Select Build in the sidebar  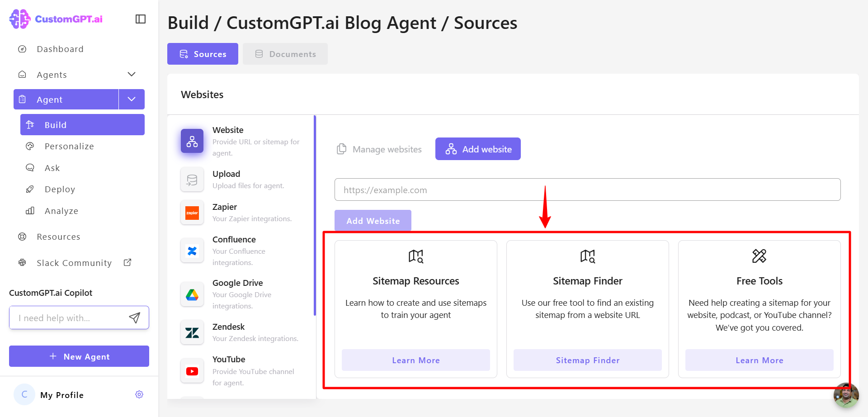82,125
